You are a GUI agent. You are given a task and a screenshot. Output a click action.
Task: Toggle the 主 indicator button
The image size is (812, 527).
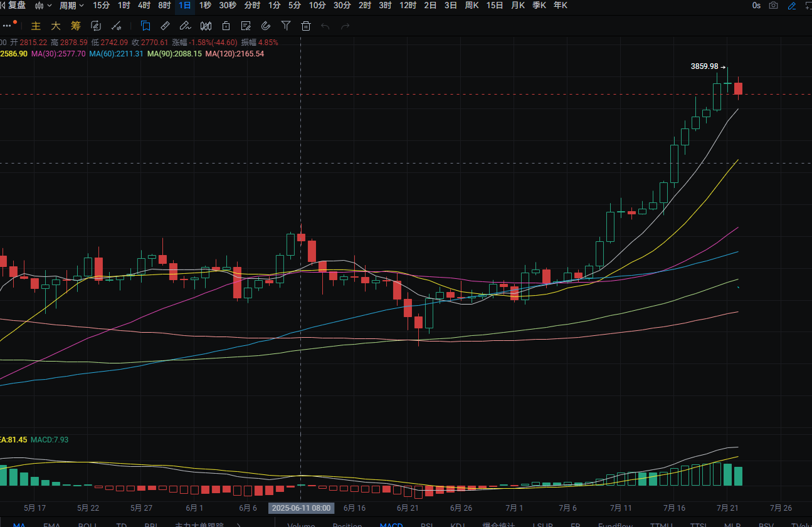pos(36,26)
